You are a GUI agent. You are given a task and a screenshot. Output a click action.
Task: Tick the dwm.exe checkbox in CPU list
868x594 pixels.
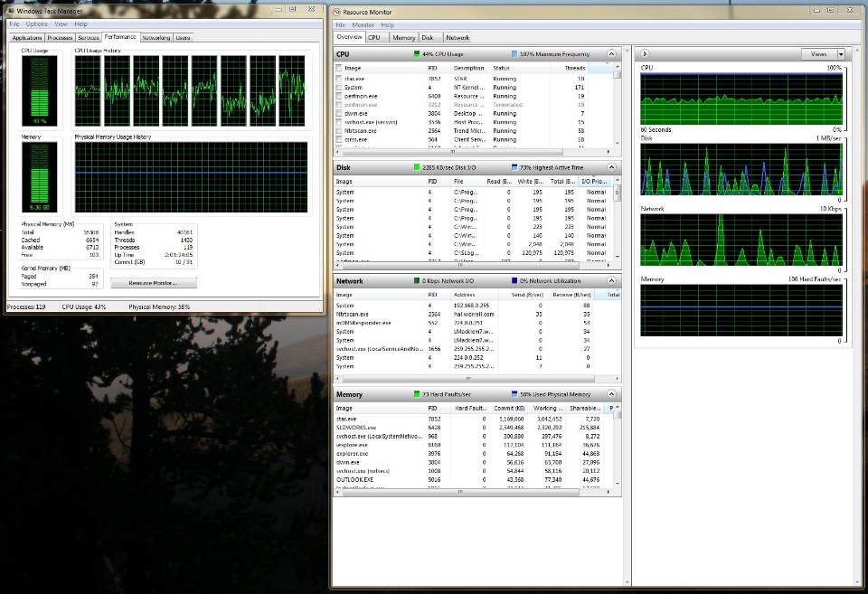(339, 114)
